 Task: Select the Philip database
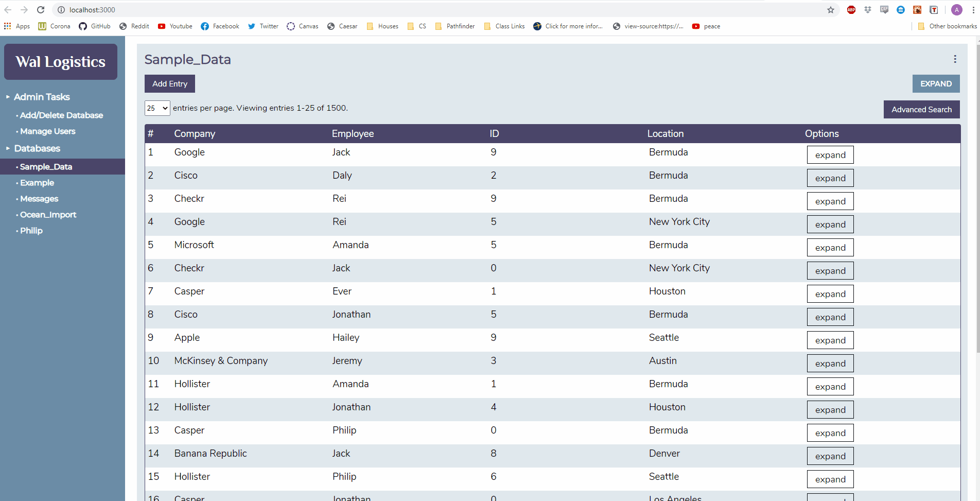pos(31,231)
